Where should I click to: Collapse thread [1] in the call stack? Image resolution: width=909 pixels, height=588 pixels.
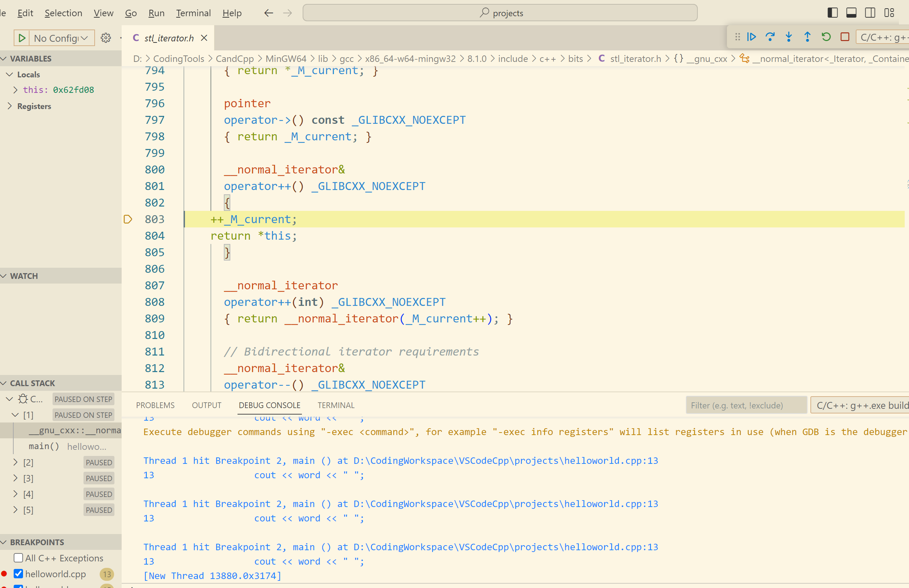point(15,415)
